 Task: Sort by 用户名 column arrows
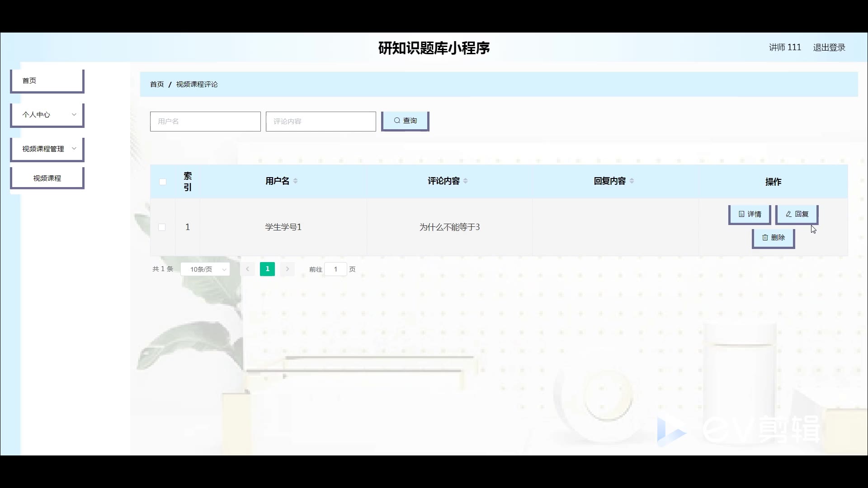[x=295, y=181]
